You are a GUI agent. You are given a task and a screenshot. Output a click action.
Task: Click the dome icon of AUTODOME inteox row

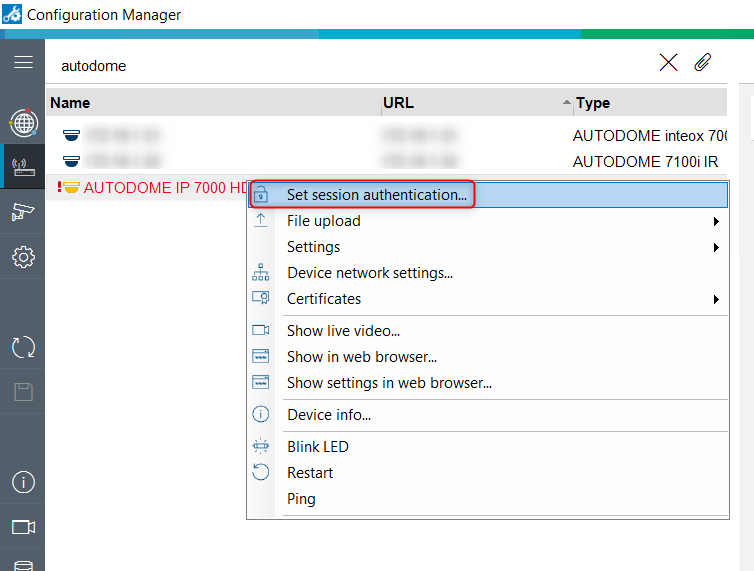(x=71, y=135)
